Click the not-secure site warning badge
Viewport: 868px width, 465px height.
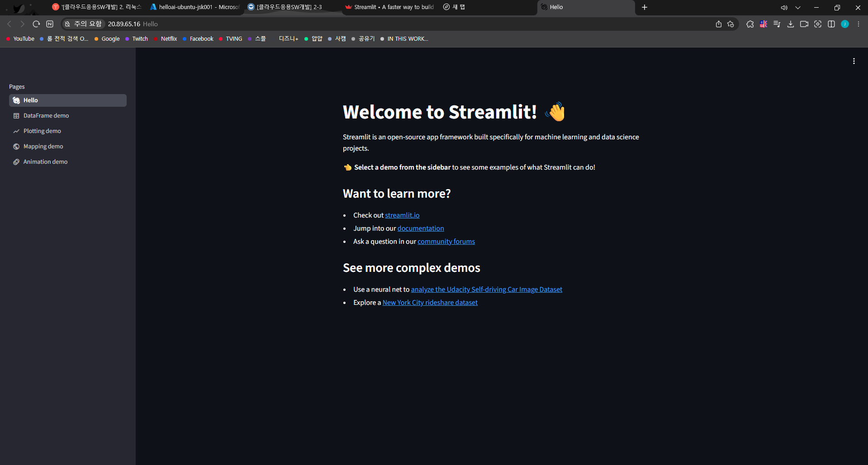83,24
